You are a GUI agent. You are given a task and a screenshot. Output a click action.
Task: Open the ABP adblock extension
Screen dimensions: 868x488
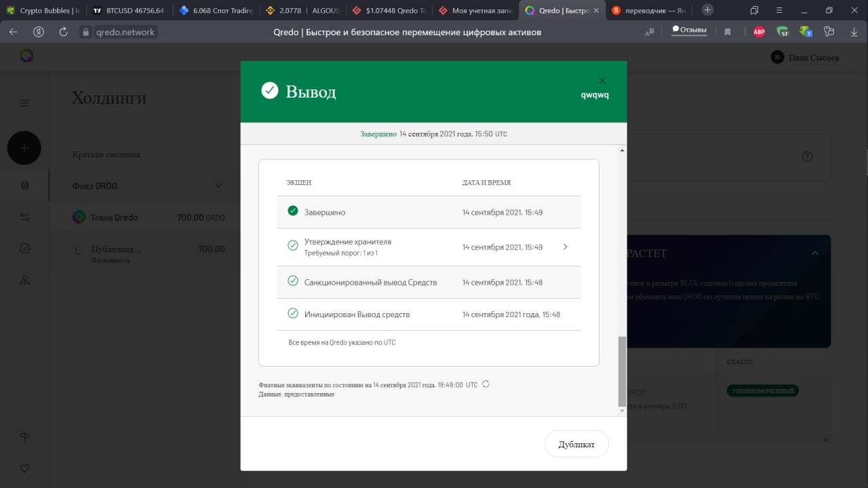click(759, 32)
